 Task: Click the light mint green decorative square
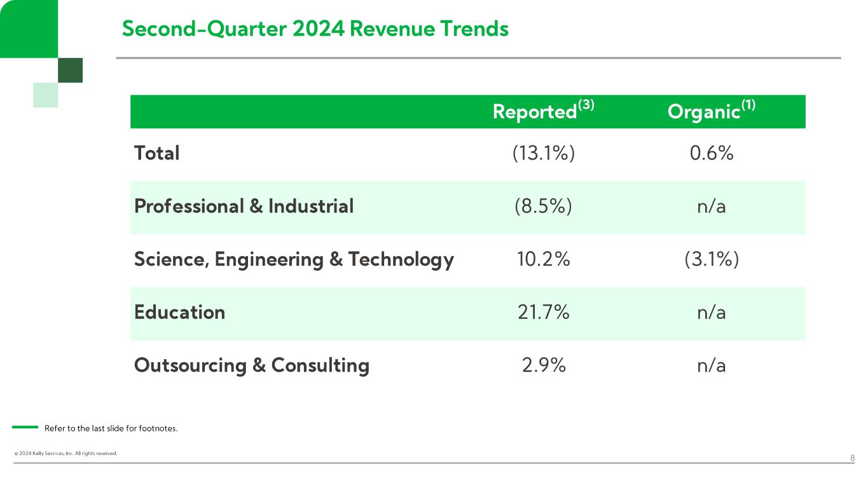click(46, 95)
